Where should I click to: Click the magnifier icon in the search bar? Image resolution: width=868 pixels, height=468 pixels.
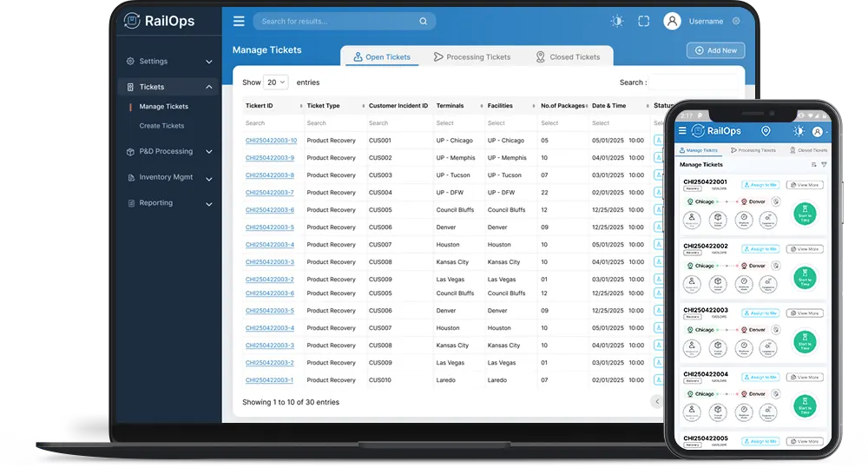click(x=423, y=21)
